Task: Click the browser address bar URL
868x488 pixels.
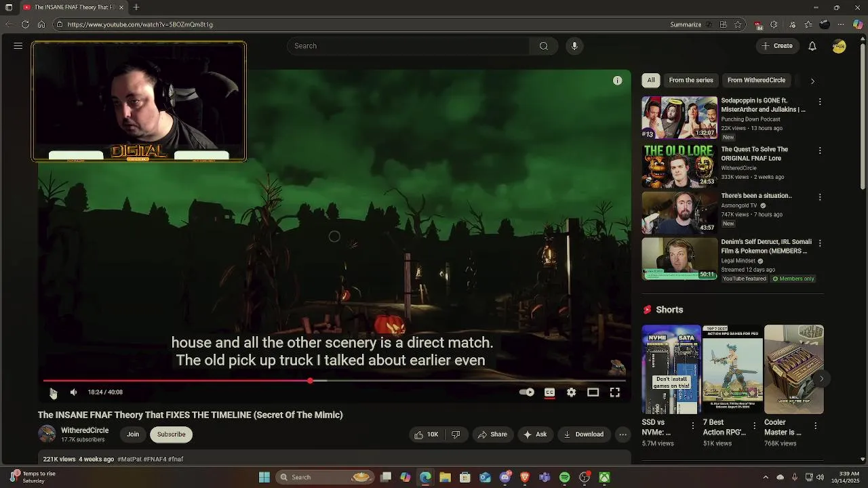Action: click(x=140, y=24)
